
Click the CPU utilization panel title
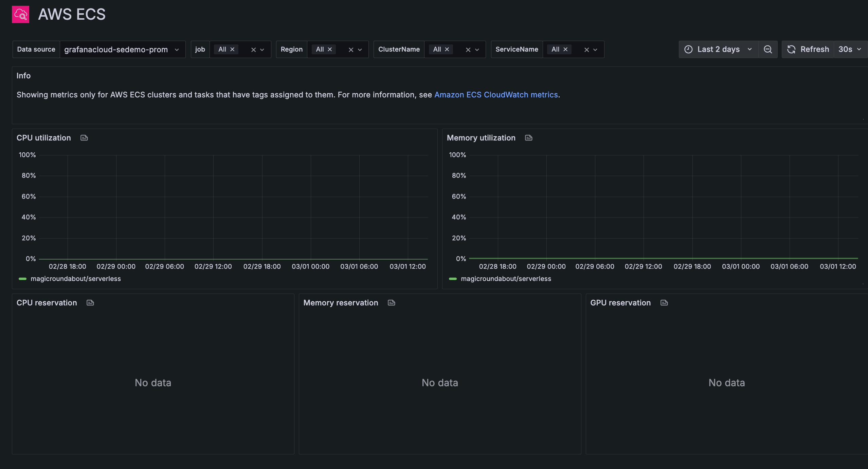tap(44, 138)
